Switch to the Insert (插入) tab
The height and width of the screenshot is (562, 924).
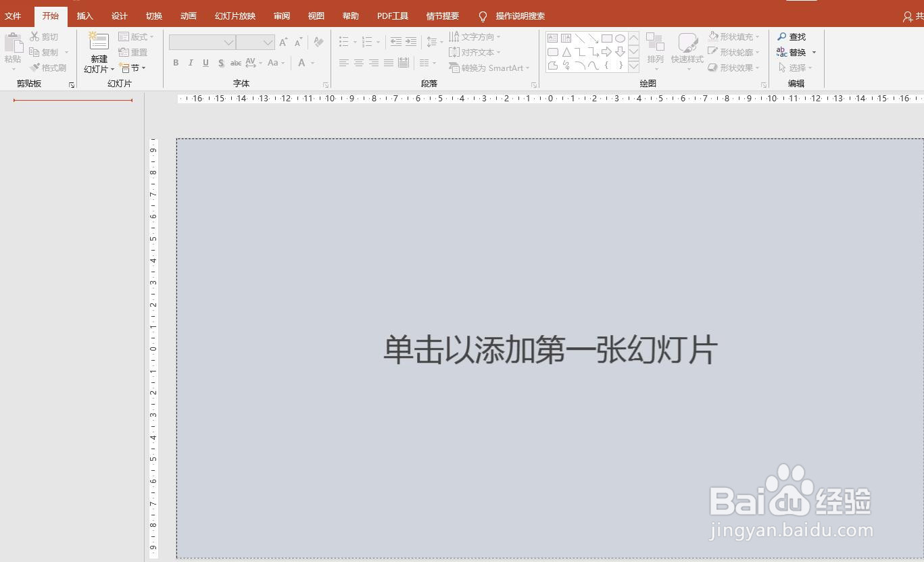[85, 16]
